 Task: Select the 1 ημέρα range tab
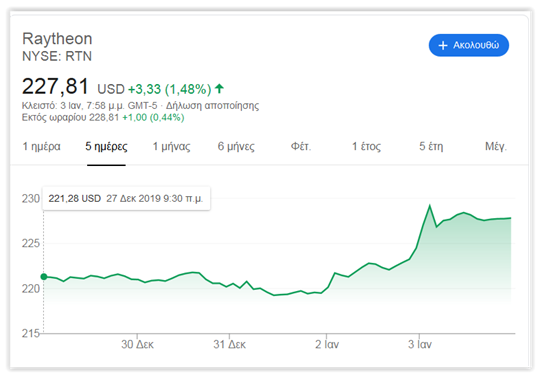[41, 147]
